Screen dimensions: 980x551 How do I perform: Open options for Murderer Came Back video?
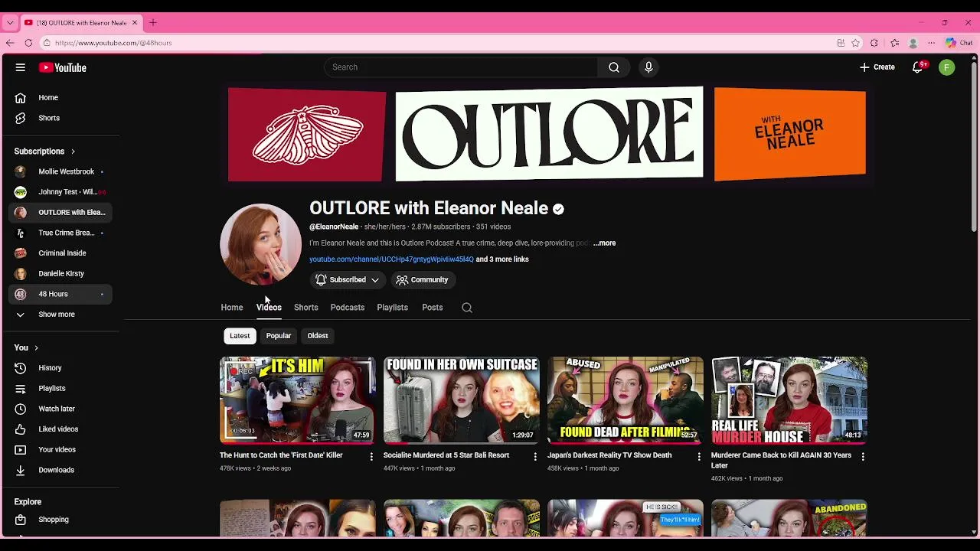863,456
